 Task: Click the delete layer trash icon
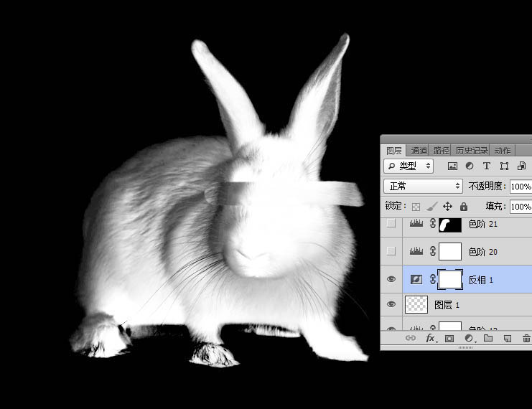[526, 338]
